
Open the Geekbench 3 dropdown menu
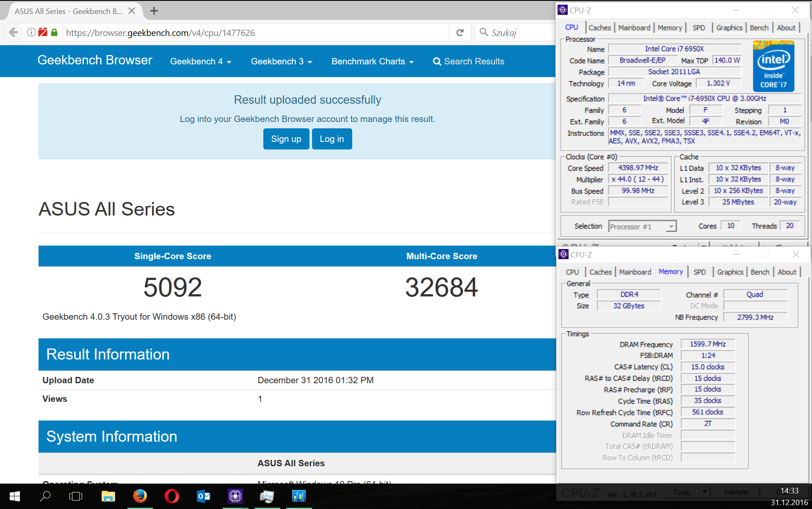pyautogui.click(x=282, y=61)
